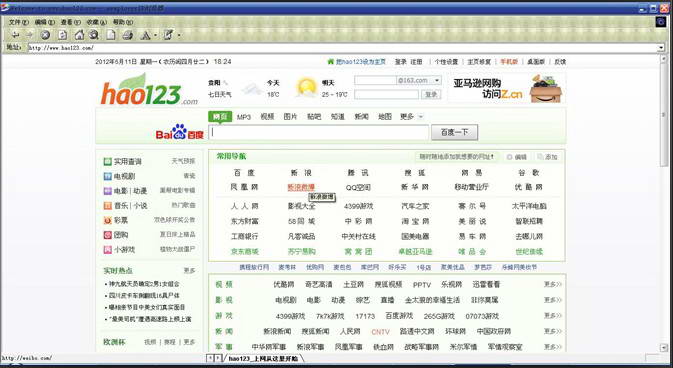Image resolution: width=673 pixels, height=368 pixels.
Task: Click the left tab-scroll arrow at bottom
Action: pyautogui.click(x=210, y=358)
